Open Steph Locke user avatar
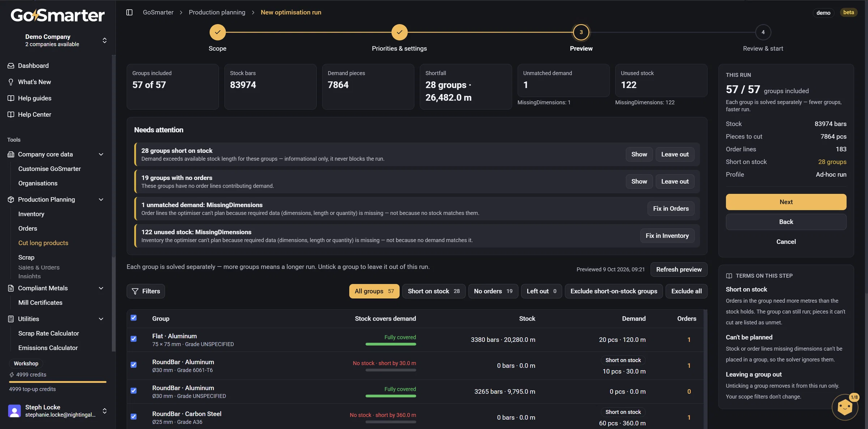Viewport: 868px width, 429px height. point(14,411)
